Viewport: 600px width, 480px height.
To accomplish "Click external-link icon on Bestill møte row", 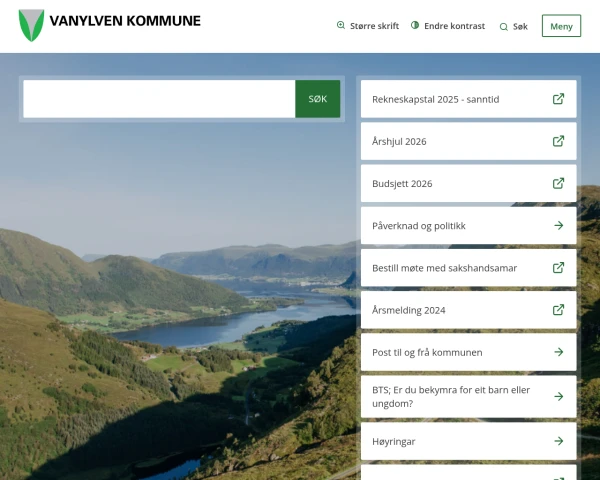I will click(558, 268).
